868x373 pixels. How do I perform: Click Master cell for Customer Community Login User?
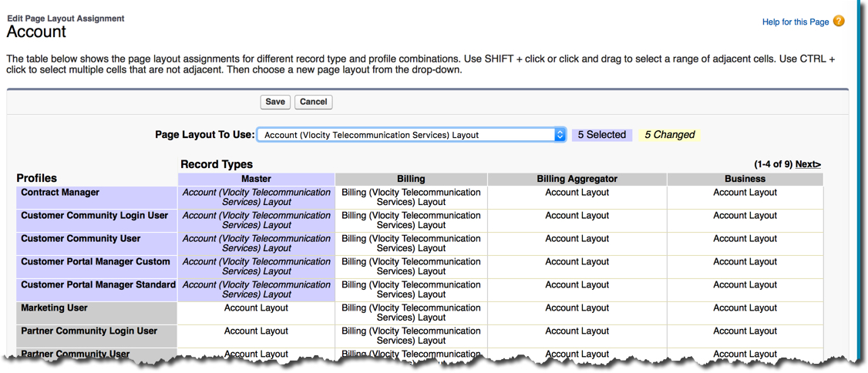(256, 220)
